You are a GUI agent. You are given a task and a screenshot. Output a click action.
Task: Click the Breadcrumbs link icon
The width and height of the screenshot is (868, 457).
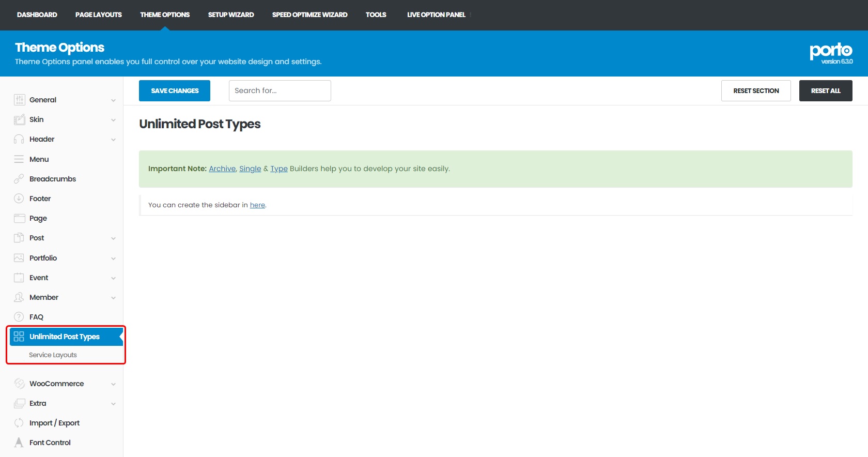tap(19, 179)
